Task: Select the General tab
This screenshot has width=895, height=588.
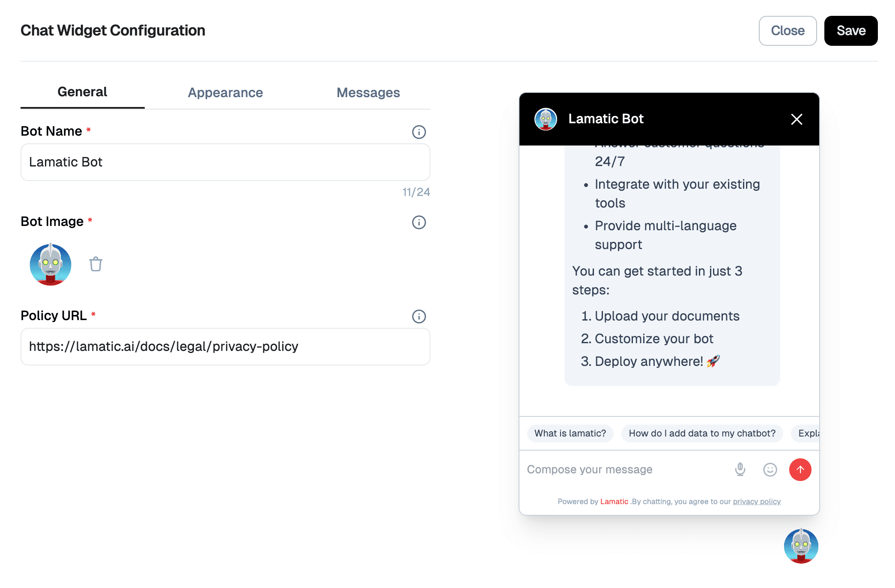Action: coord(82,92)
